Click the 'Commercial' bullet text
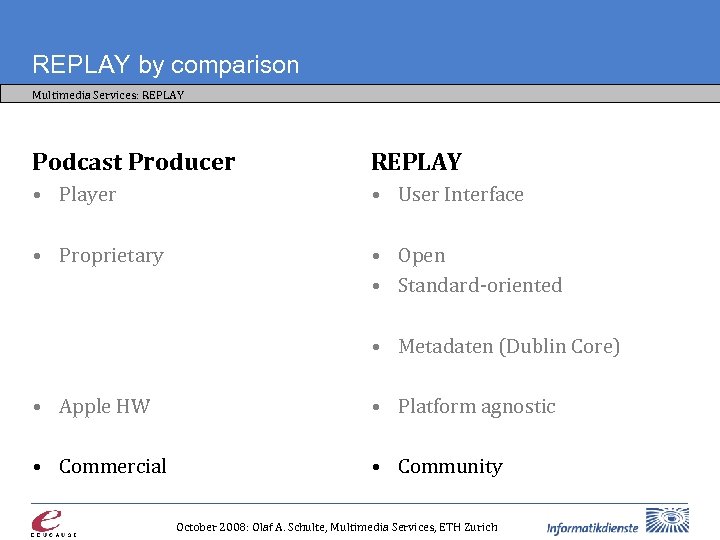Viewport: 720px width, 540px height. click(112, 467)
